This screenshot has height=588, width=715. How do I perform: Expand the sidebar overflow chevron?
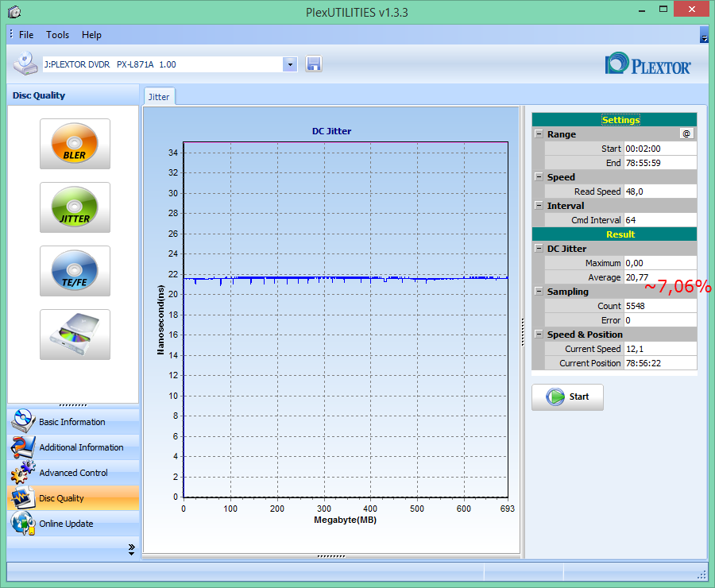point(132,549)
